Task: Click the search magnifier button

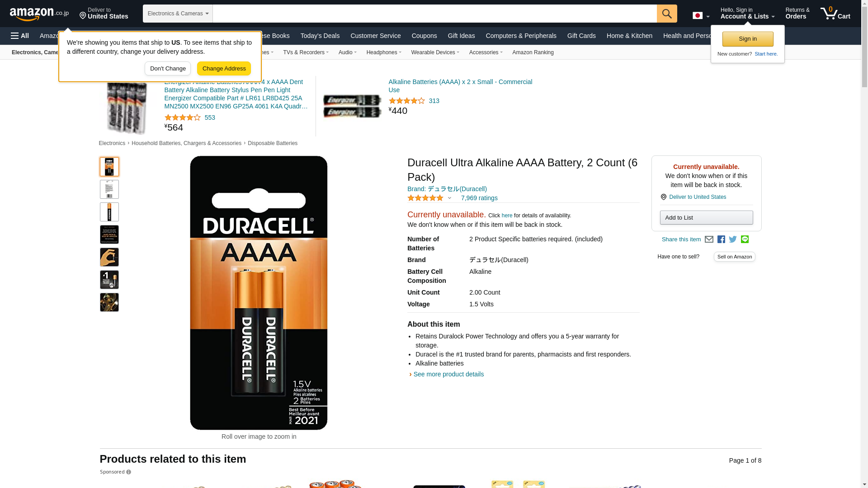Action: pyautogui.click(x=667, y=14)
